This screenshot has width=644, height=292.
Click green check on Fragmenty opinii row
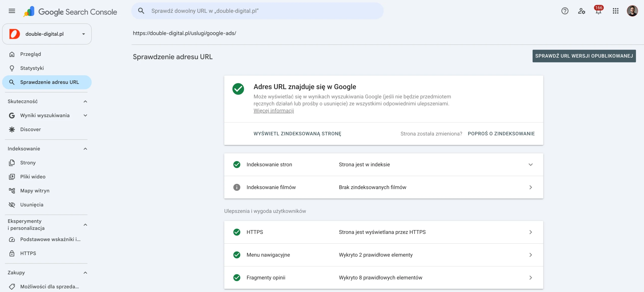click(237, 278)
